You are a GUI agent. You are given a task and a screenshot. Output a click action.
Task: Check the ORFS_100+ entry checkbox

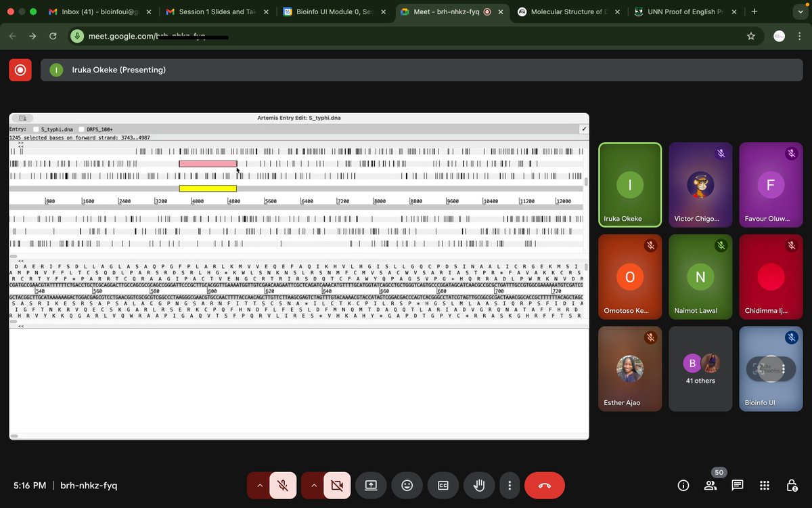[x=80, y=129]
